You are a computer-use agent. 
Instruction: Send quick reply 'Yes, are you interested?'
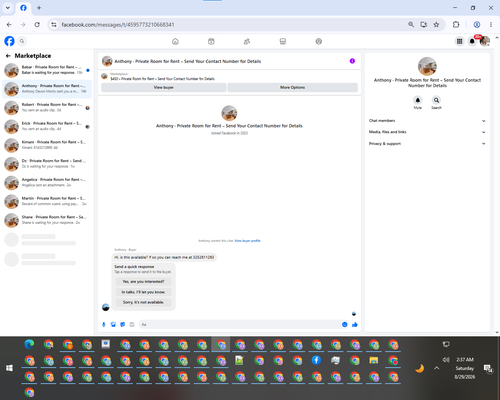point(143,282)
